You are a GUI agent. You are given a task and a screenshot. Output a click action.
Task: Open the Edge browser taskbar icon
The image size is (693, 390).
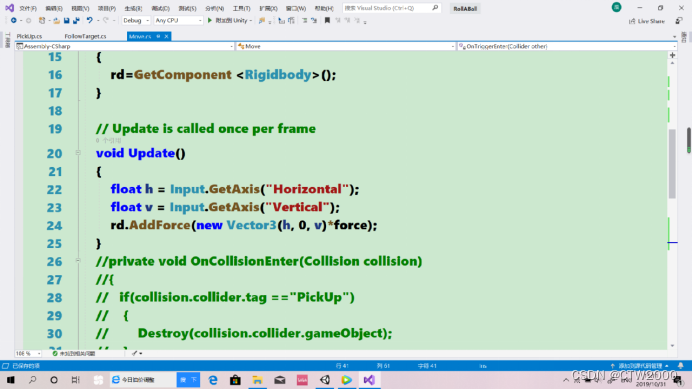coord(213,380)
